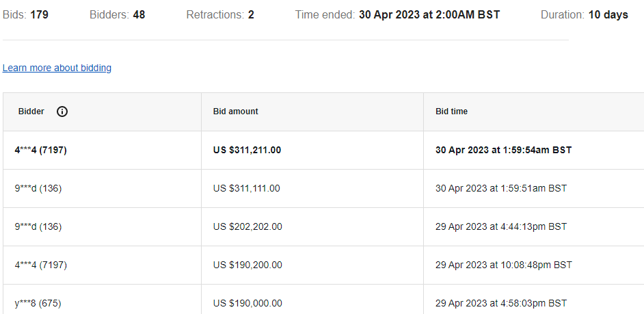Select bidder 9***d on the $311,111.00 row
This screenshot has height=314, width=644.
(38, 188)
